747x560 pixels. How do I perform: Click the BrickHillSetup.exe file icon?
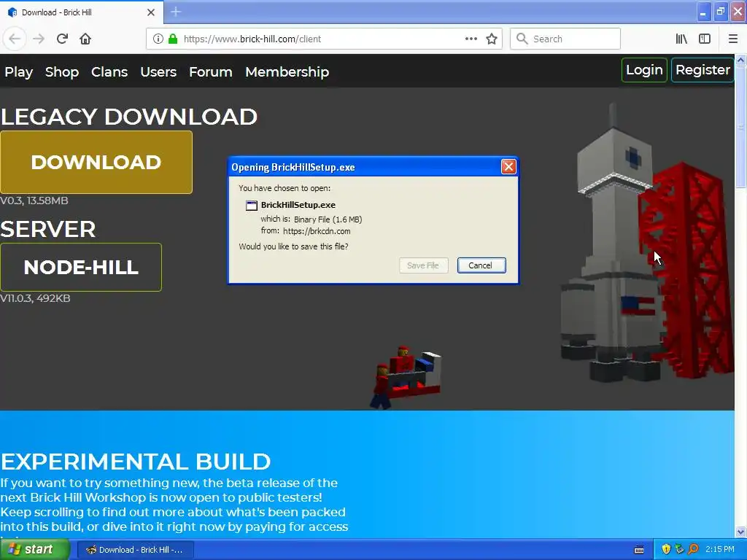pyautogui.click(x=251, y=205)
